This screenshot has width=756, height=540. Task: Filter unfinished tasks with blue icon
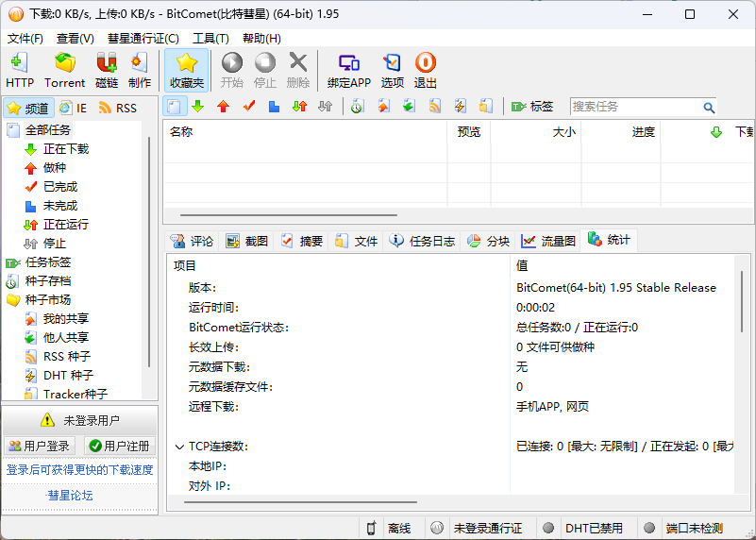click(x=274, y=106)
